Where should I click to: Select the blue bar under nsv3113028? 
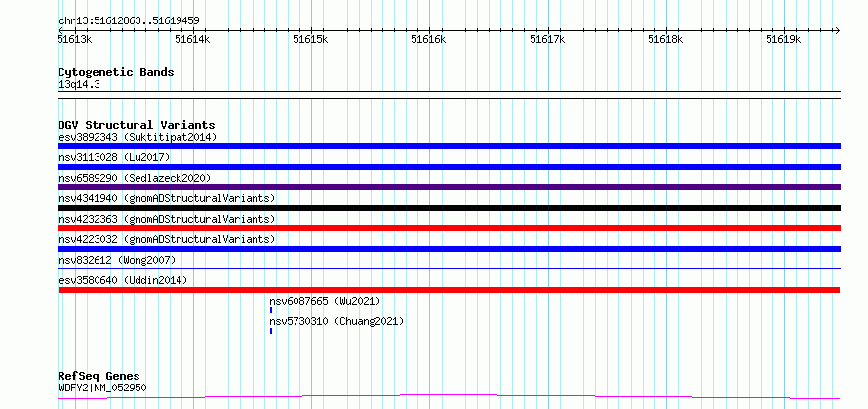449,167
